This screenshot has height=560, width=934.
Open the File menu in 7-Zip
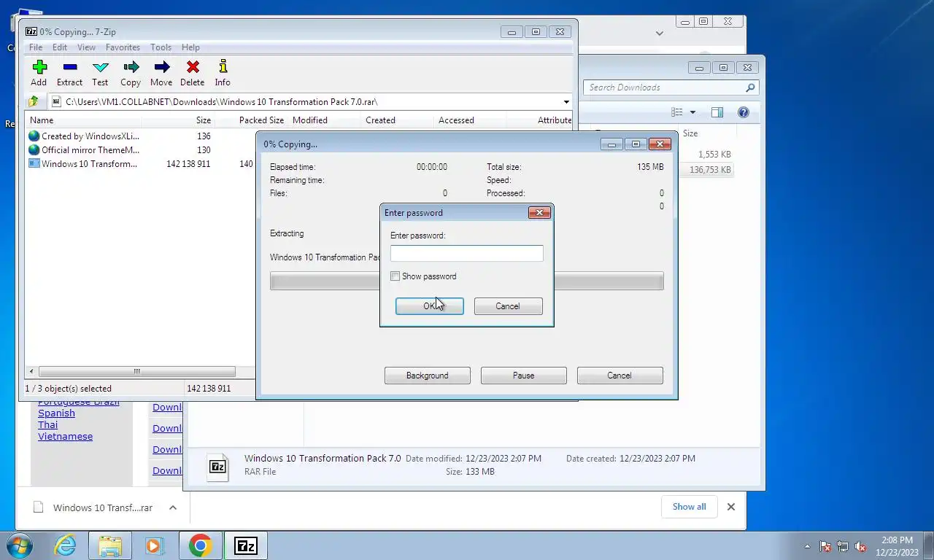[x=36, y=47]
